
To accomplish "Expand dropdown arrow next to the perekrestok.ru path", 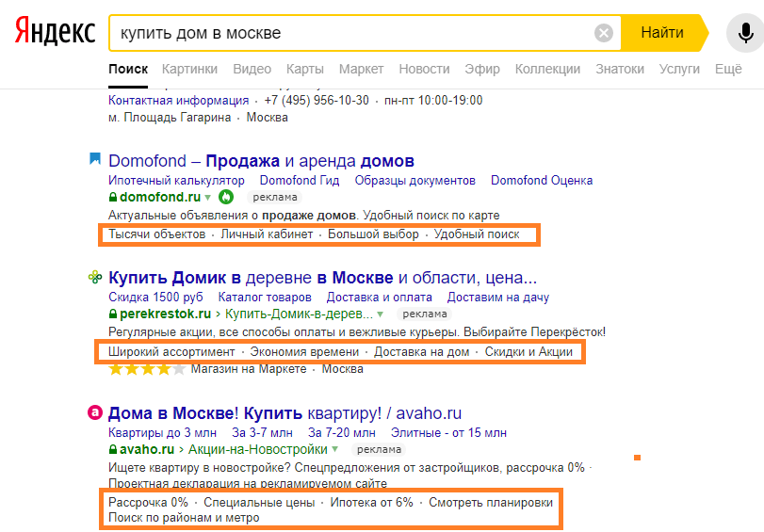I will (x=380, y=314).
